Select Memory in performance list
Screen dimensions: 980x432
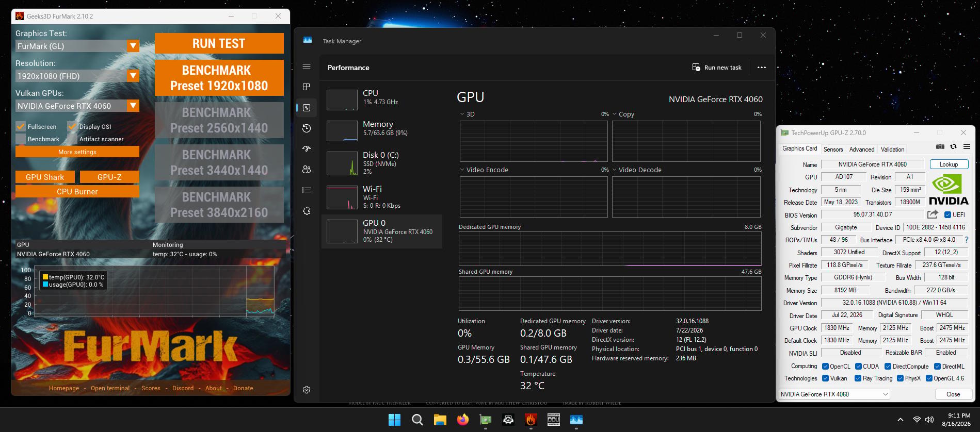(x=381, y=130)
